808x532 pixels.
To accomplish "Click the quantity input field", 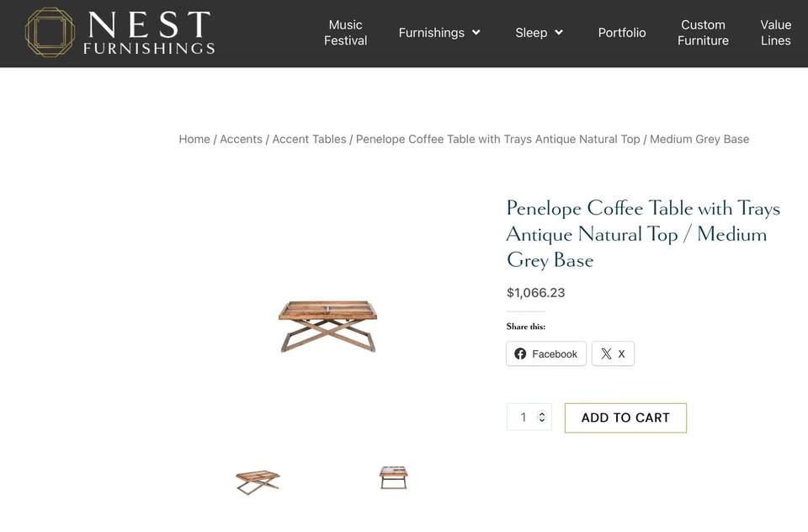I will 522,418.
